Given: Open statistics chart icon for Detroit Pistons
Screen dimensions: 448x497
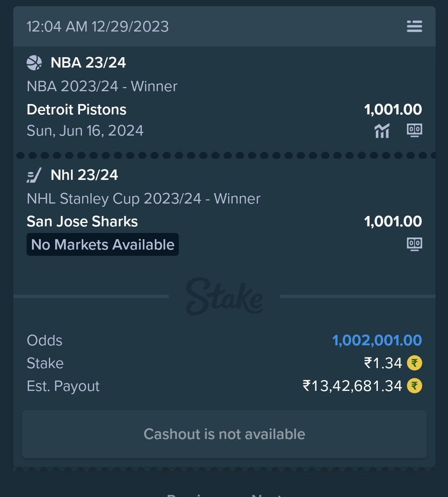Looking at the screenshot, I should coord(382,131).
